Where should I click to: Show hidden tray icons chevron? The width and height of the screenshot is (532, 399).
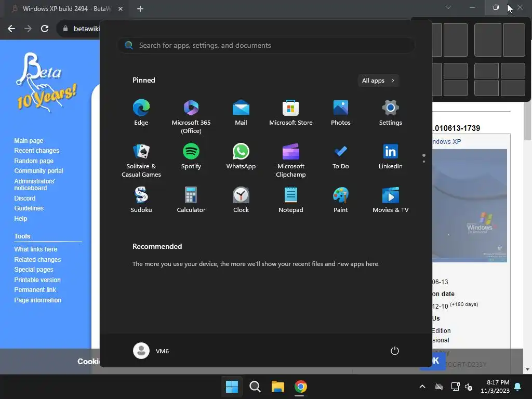[422, 387]
